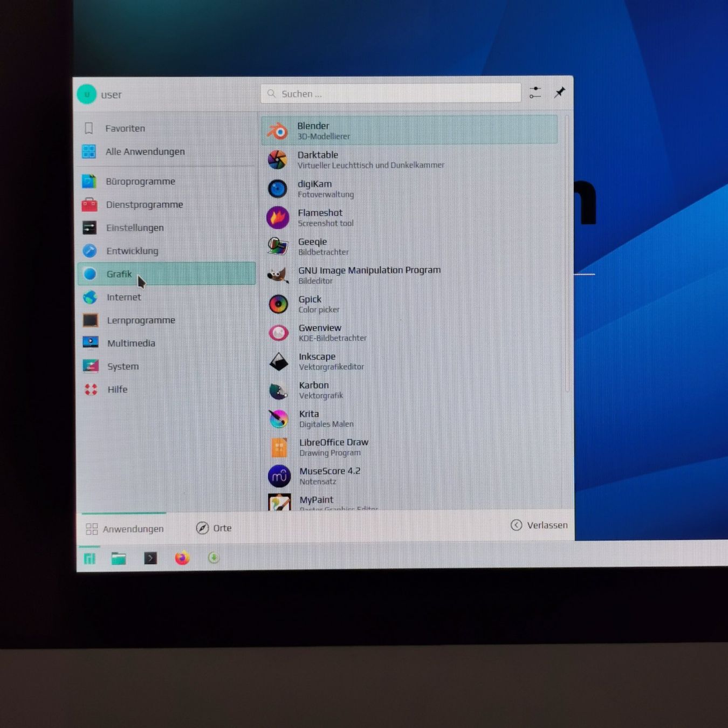
Task: Select the System category
Action: tap(167, 366)
